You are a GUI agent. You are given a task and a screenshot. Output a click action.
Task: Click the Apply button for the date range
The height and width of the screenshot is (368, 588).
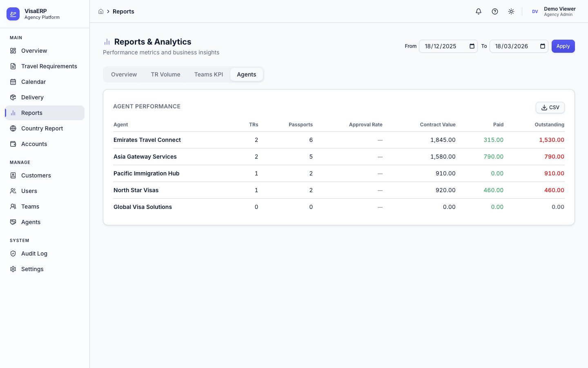click(563, 46)
